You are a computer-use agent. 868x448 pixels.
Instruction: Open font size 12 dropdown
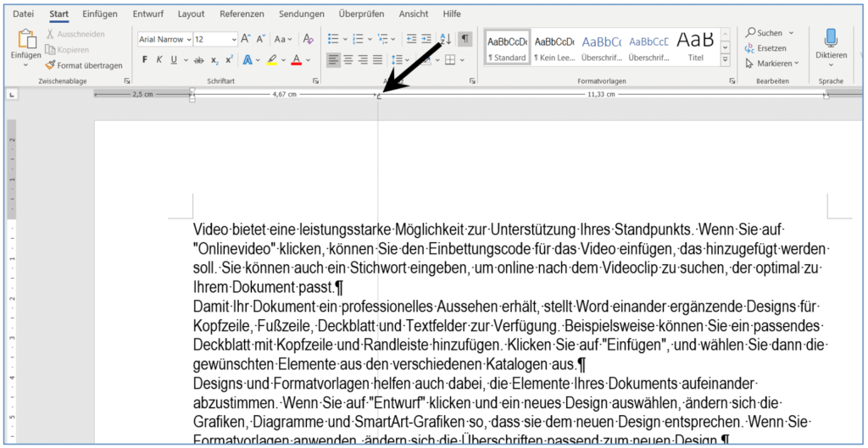pyautogui.click(x=234, y=39)
